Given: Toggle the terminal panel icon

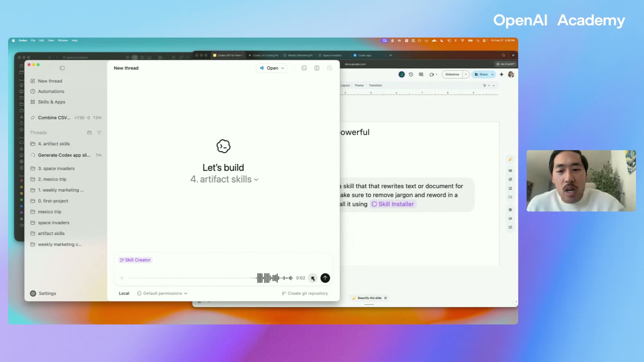Looking at the screenshot, I should (x=304, y=68).
